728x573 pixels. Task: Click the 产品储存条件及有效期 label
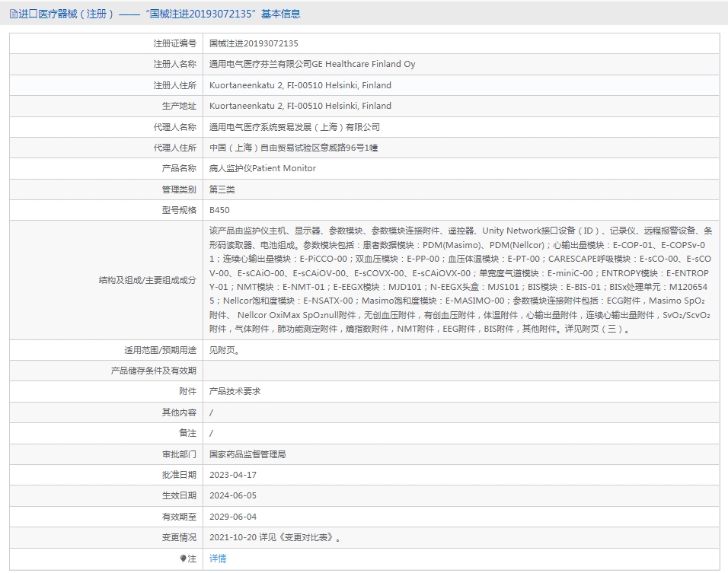pyautogui.click(x=154, y=371)
